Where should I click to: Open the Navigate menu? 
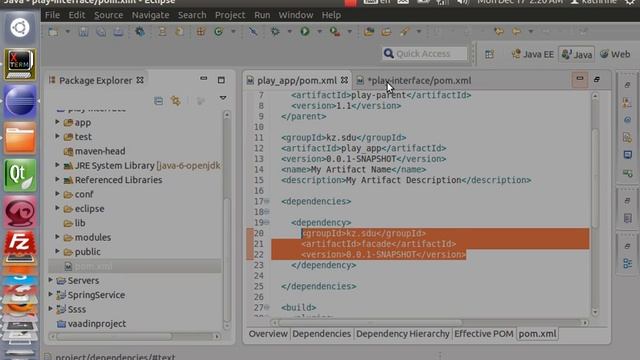coord(150,15)
